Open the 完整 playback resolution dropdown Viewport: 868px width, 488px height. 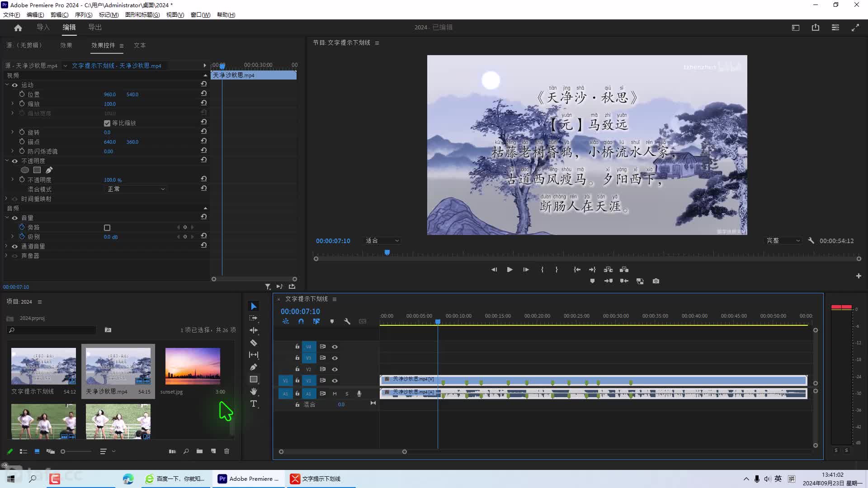click(783, 241)
